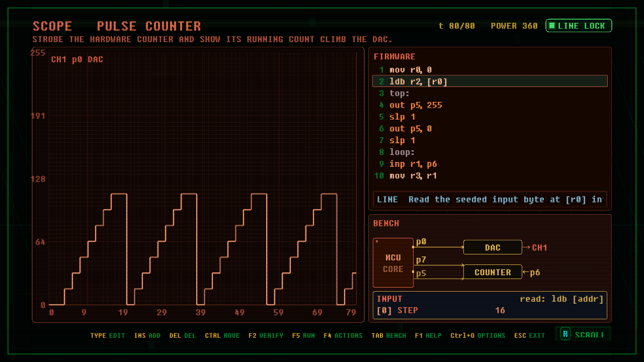644x362 pixels.
Task: Click the INPUT [0] STEP row
Action: pyautogui.click(x=490, y=311)
